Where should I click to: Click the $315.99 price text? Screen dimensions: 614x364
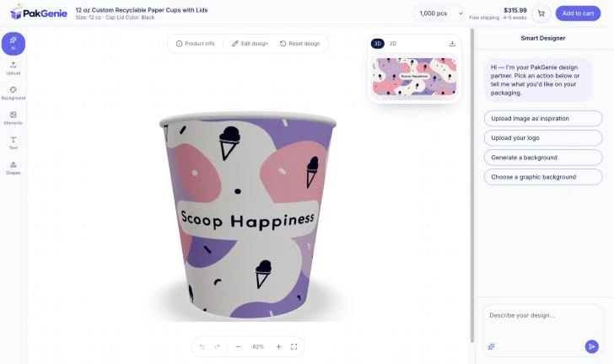[515, 11]
